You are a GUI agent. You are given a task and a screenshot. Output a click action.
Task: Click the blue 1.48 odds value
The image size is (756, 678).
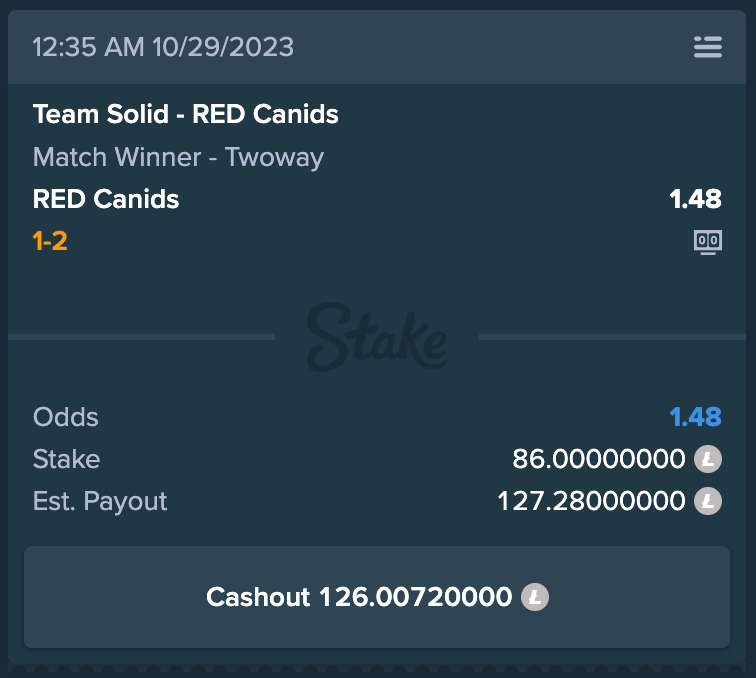[695, 417]
